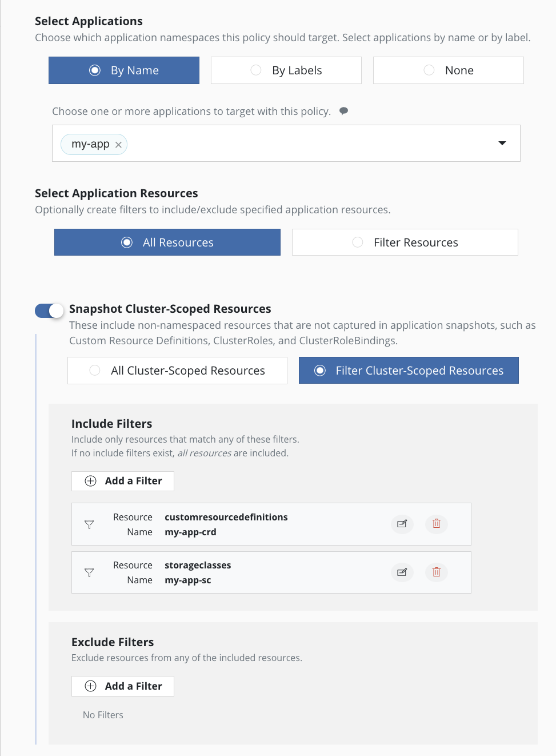Edit the storageclasses include filter
This screenshot has width=556, height=756.
click(x=402, y=572)
